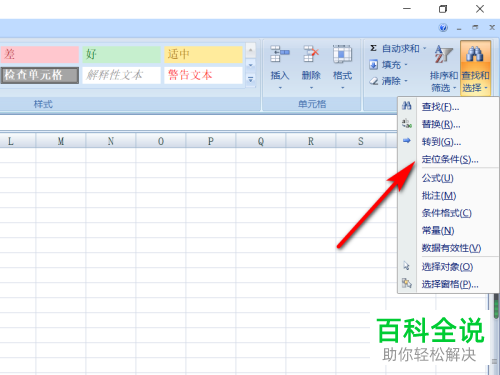This screenshot has height=375, width=500.
Task: Apply the 检查单元格 cell style
Action: click(x=39, y=75)
